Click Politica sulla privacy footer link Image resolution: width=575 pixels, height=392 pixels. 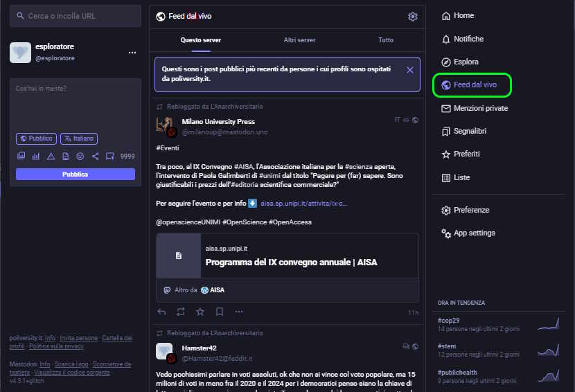point(56,346)
